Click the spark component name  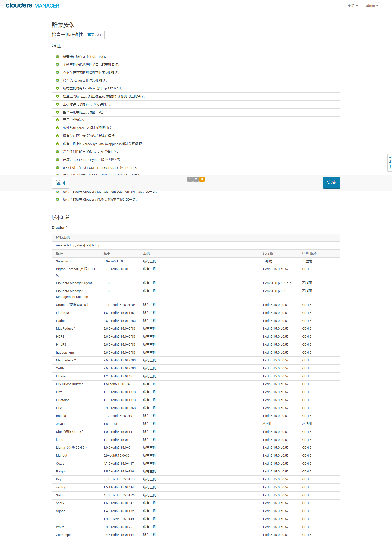click(60, 503)
